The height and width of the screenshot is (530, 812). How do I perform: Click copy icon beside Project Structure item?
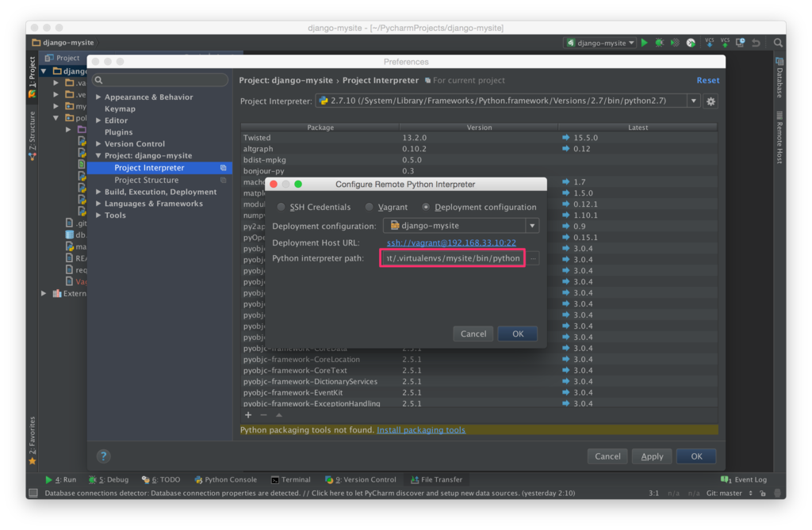point(223,180)
